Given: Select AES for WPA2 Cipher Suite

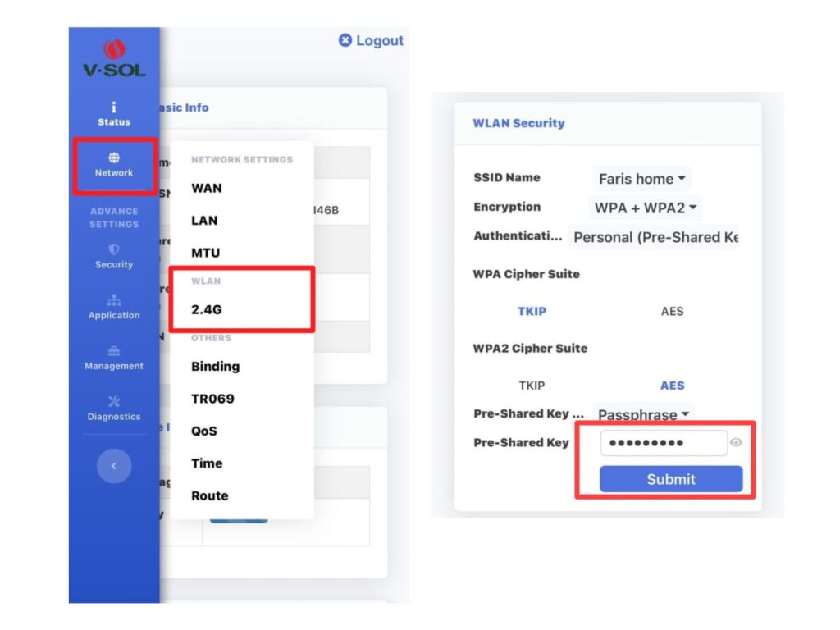Looking at the screenshot, I should click(x=672, y=386).
